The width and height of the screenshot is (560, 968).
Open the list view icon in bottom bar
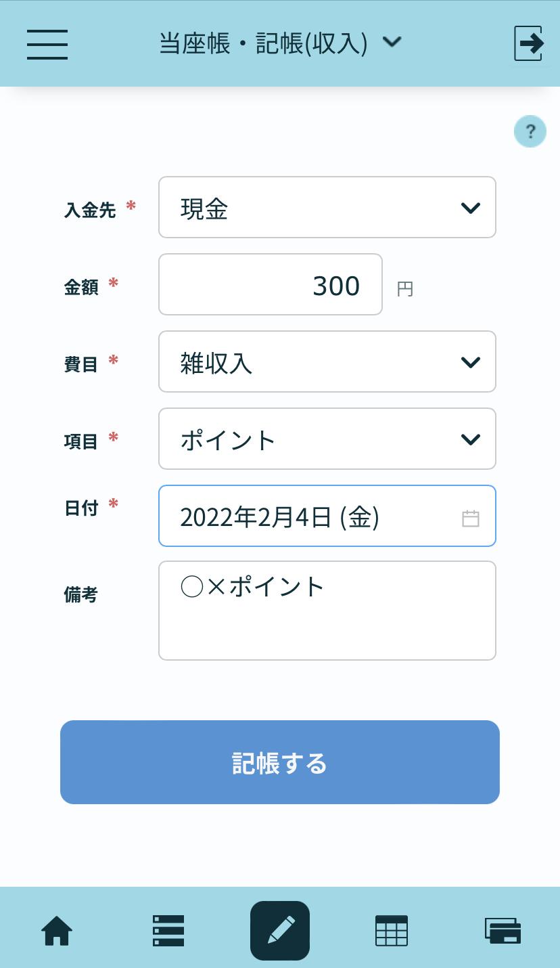[168, 931]
